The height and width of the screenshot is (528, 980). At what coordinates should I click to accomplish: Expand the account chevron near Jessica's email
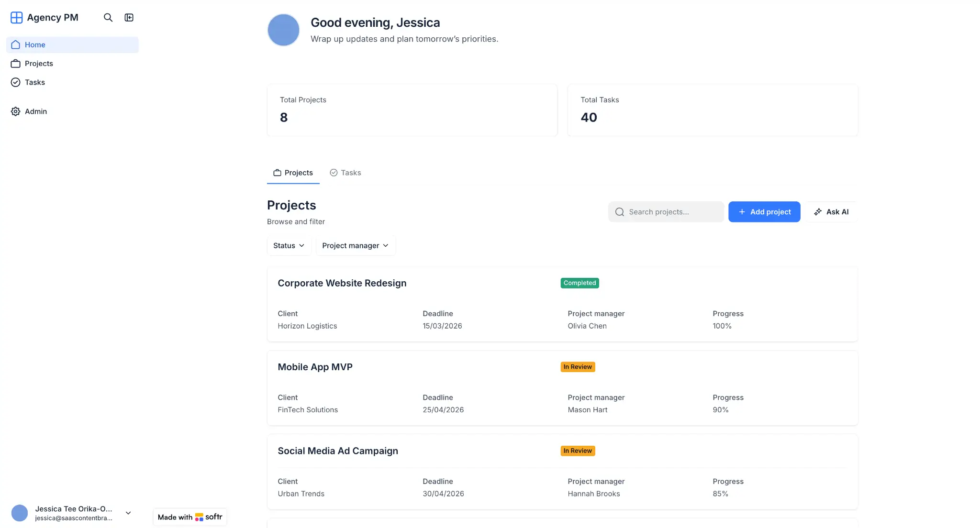point(128,512)
